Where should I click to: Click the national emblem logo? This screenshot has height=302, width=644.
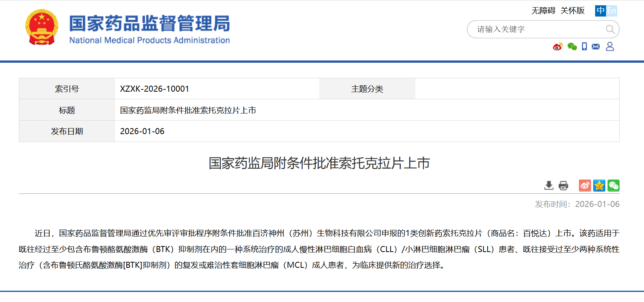[x=42, y=27]
